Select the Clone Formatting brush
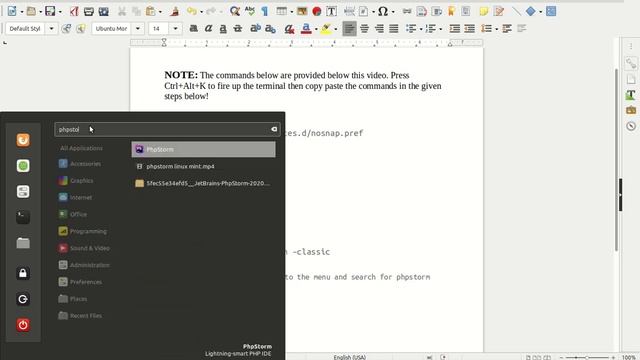Viewport: 640px width, 360px height. pos(175,11)
